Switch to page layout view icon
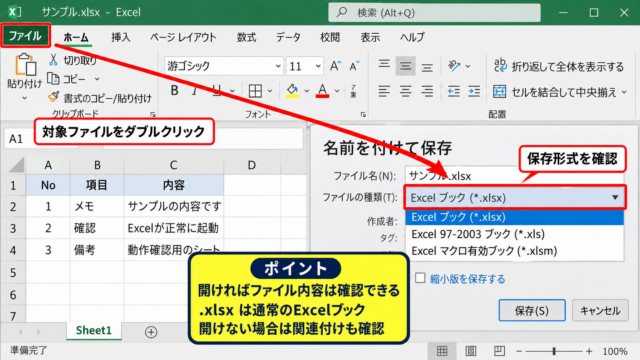The height and width of the screenshot is (360, 640). point(471,351)
